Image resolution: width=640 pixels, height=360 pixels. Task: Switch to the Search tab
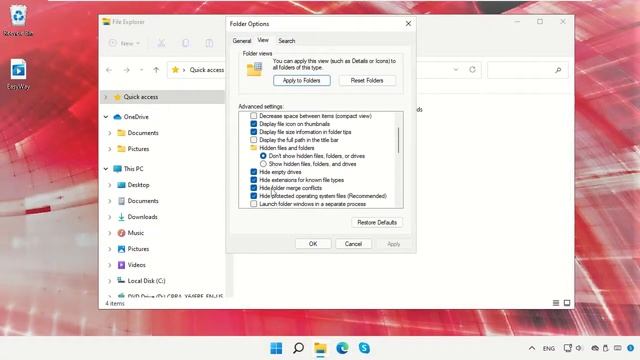tap(287, 41)
